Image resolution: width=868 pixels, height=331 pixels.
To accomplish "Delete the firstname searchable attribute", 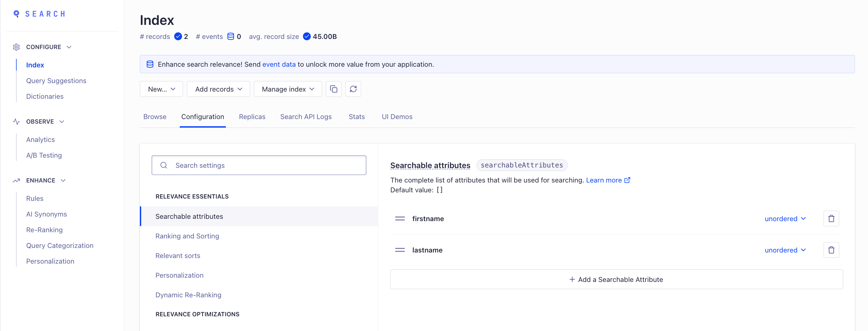I will coord(831,218).
